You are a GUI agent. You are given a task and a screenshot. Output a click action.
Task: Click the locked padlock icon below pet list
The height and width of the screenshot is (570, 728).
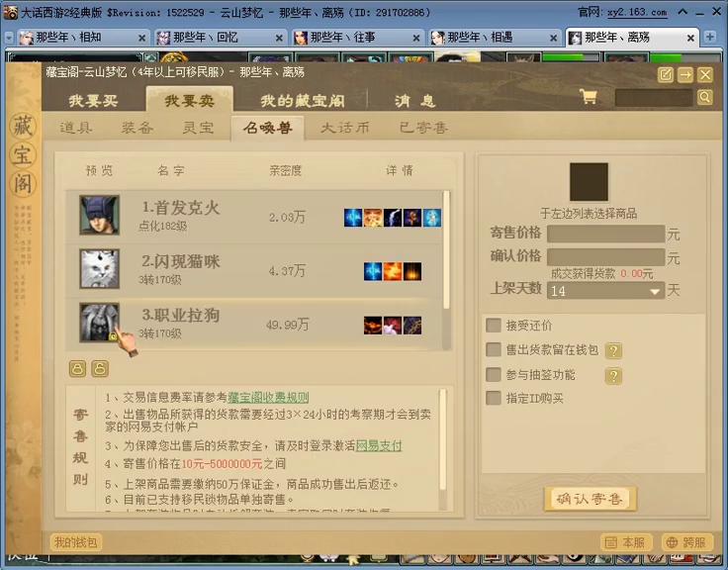point(77,369)
